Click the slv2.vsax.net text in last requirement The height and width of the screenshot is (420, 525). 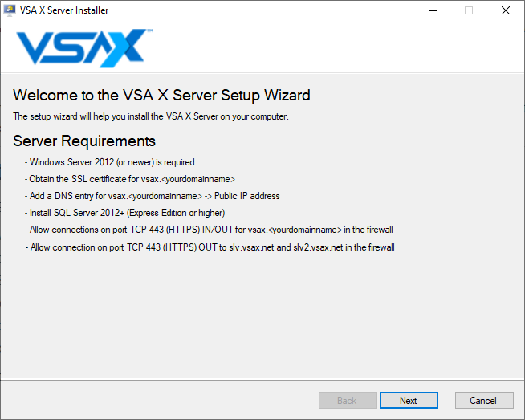pyautogui.click(x=318, y=247)
